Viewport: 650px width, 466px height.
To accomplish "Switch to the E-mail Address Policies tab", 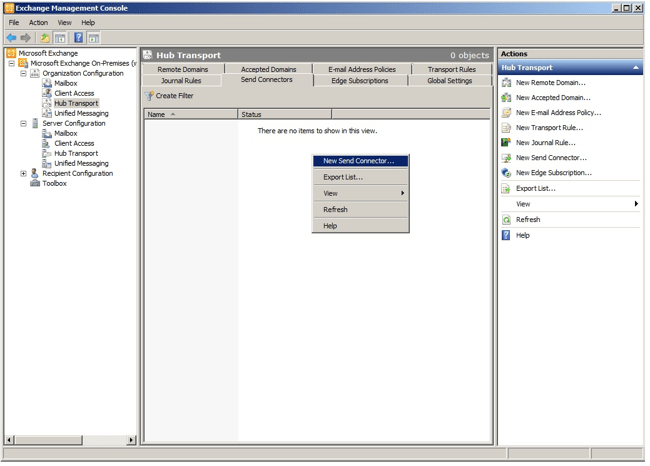I will point(362,69).
